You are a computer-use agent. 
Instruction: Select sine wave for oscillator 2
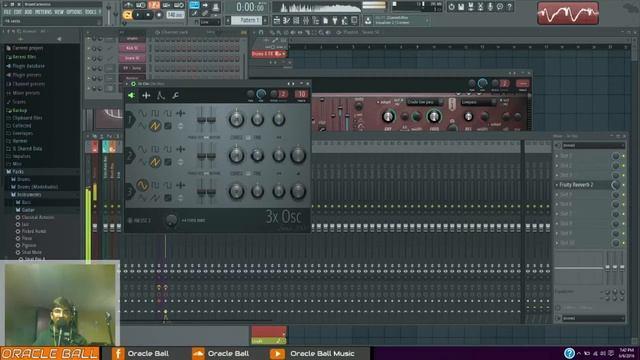point(142,149)
